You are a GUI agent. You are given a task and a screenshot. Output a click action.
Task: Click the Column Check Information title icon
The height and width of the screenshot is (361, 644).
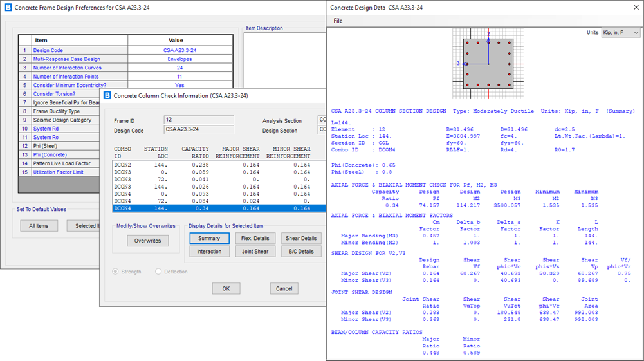[107, 95]
